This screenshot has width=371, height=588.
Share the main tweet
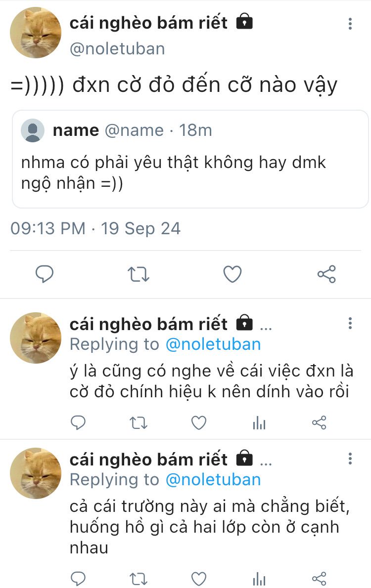point(326,274)
